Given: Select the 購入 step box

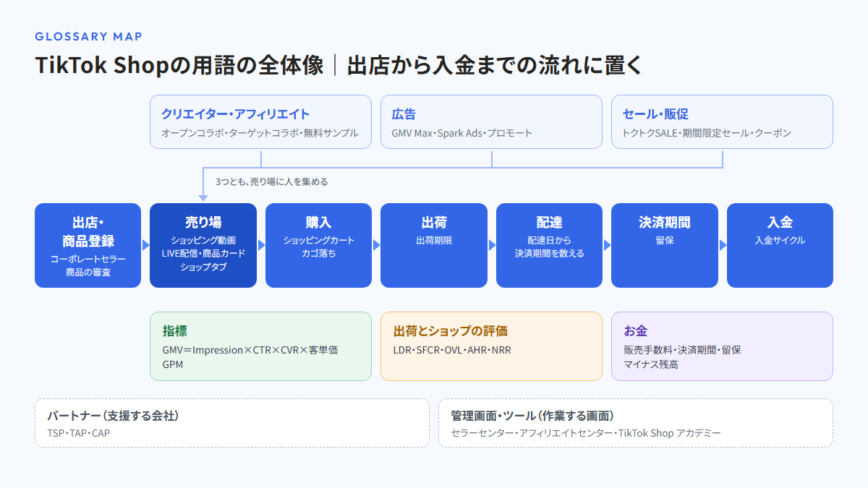Looking at the screenshot, I should point(318,245).
